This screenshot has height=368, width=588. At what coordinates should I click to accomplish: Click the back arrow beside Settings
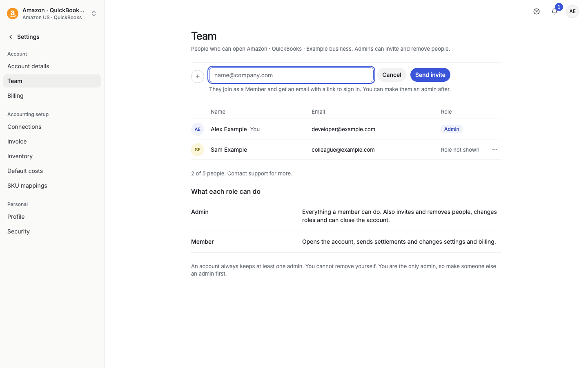pyautogui.click(x=11, y=37)
